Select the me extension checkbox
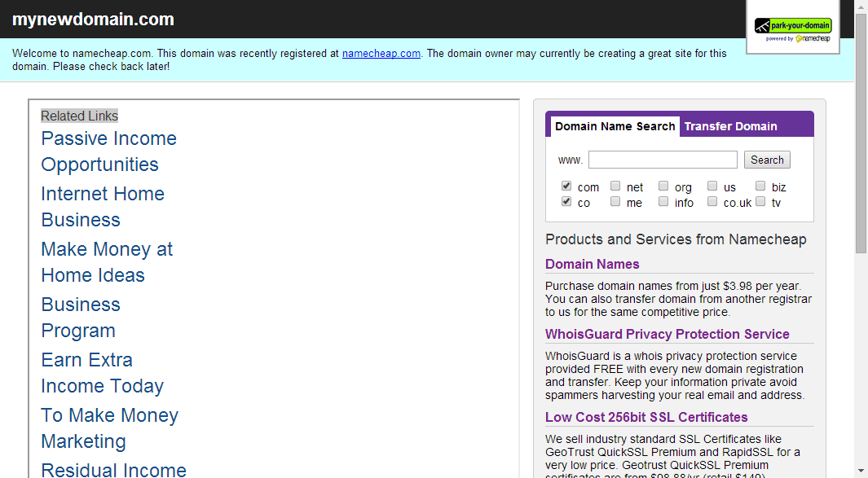 [615, 201]
